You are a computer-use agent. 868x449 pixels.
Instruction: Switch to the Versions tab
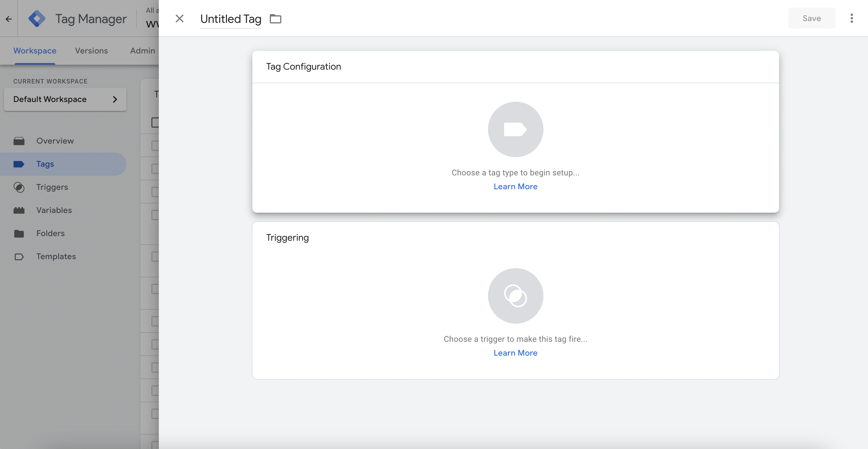coord(91,51)
